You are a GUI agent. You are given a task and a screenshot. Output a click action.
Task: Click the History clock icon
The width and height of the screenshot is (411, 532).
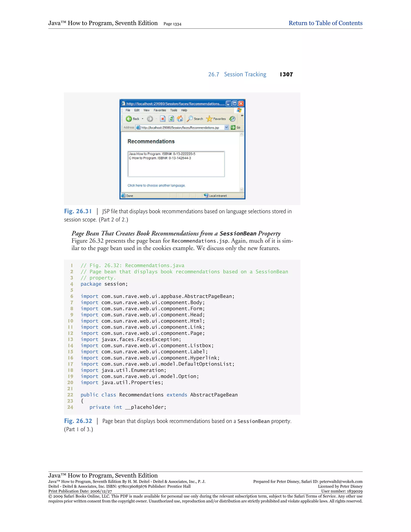click(x=232, y=119)
